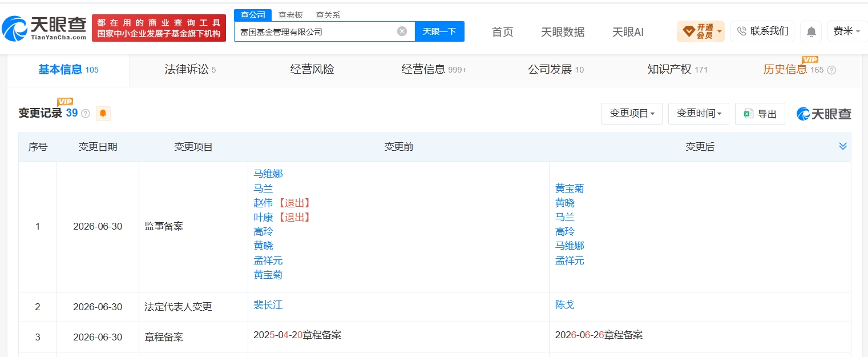The width and height of the screenshot is (868, 357).
Task: Open 黄晓 in the 变更后 column
Action: (x=564, y=203)
